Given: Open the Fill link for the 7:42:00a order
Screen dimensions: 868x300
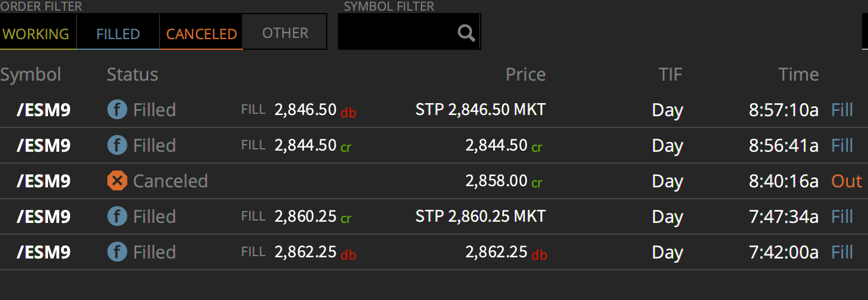Looking at the screenshot, I should (x=842, y=252).
